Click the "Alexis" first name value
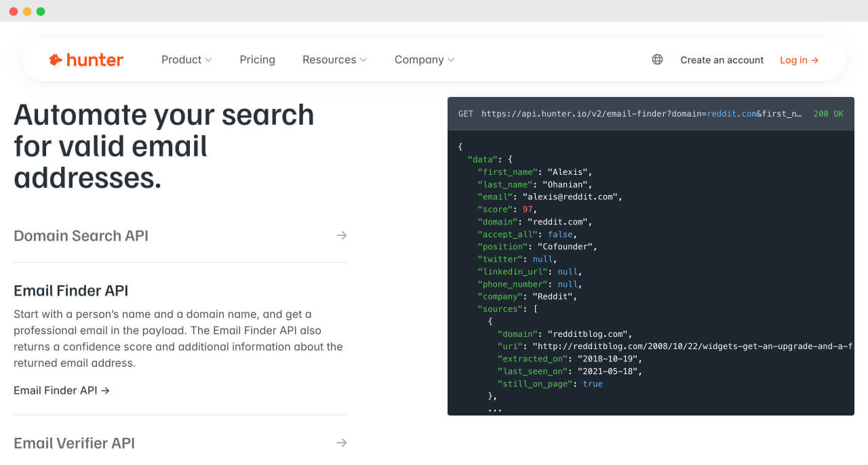This screenshot has width=868, height=465. (567, 172)
